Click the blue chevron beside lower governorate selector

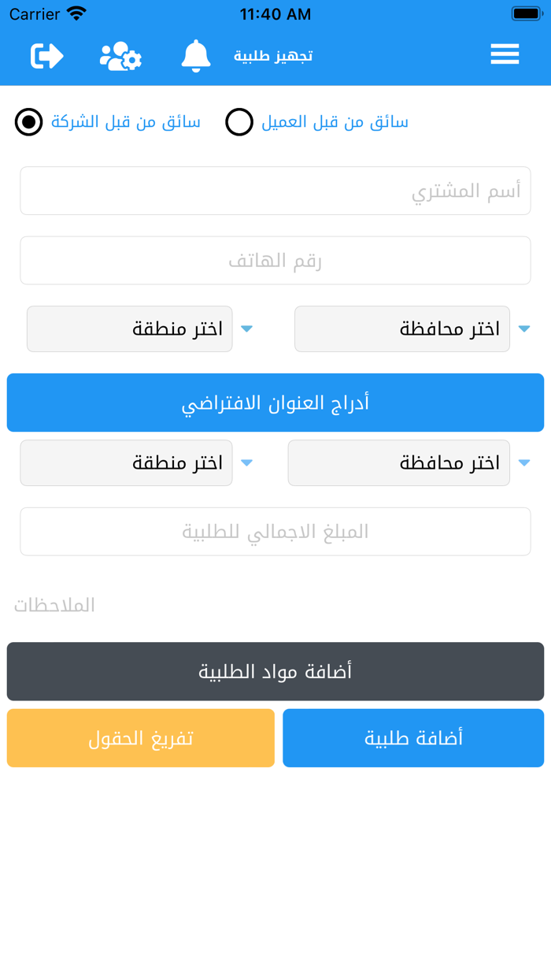523,463
